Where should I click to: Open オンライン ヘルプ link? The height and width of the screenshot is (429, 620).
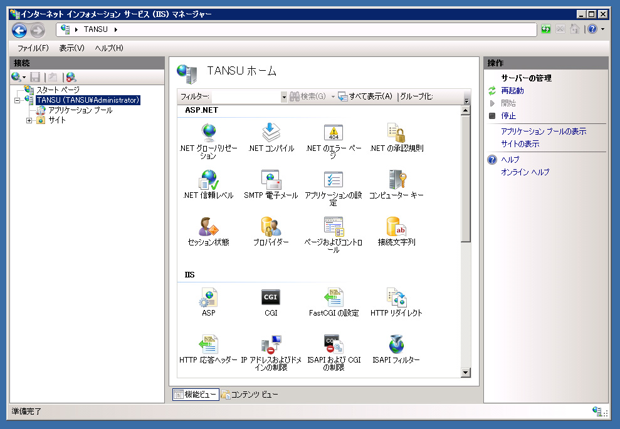[525, 172]
